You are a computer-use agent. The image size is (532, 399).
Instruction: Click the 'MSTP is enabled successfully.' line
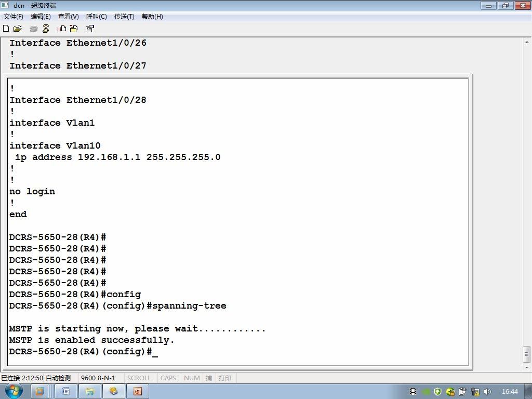(x=91, y=340)
